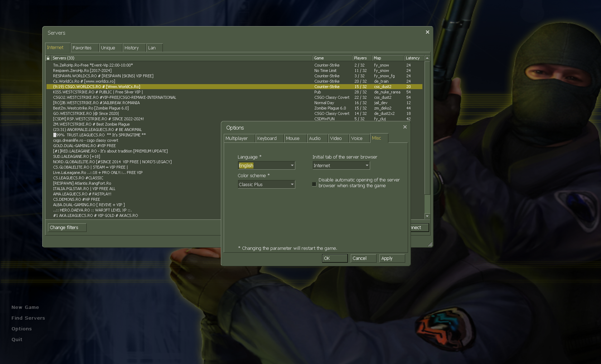601x364 pixels.
Task: Select ITALIA.PGLSTAR.RO server row
Action: click(134, 189)
